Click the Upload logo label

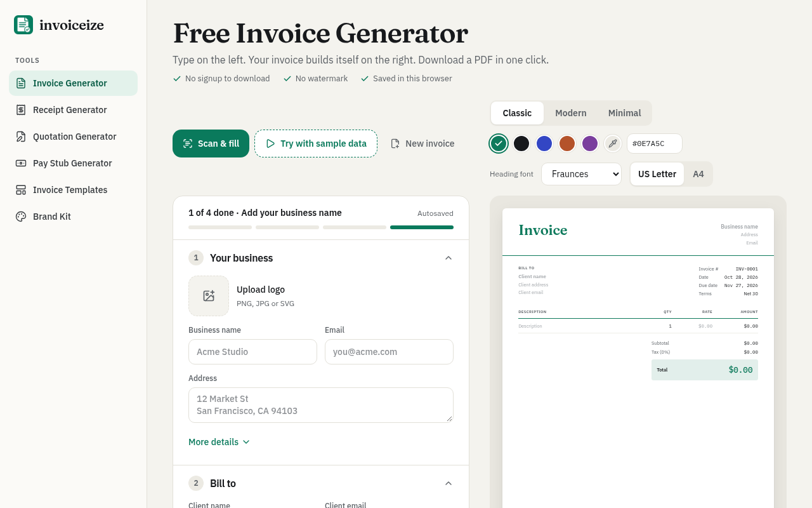pyautogui.click(x=261, y=290)
